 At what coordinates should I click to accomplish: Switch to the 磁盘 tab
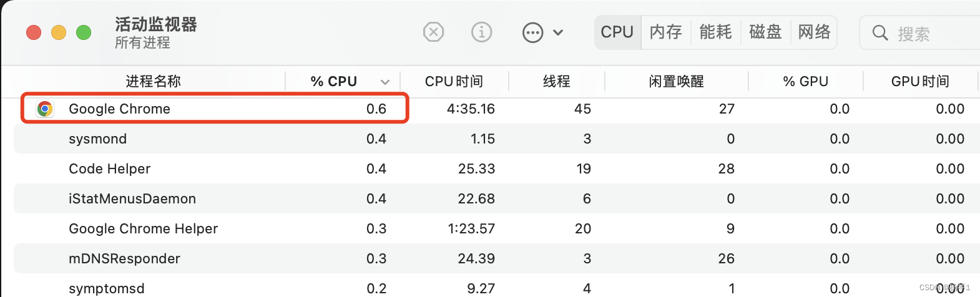[x=765, y=32]
